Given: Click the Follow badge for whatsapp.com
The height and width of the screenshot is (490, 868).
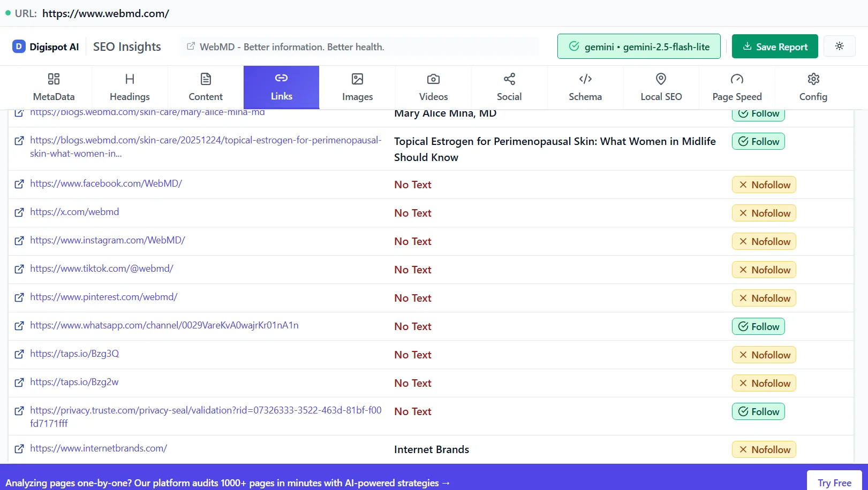Looking at the screenshot, I should click(758, 326).
